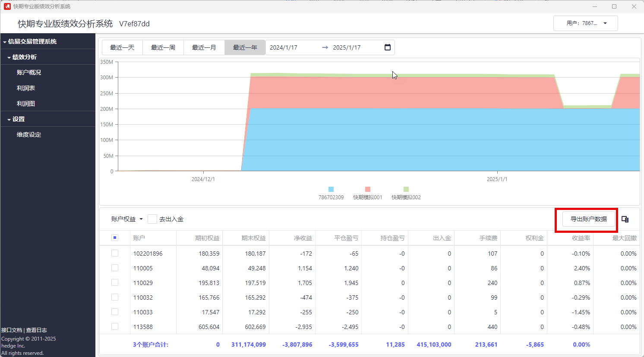Click the 2.40% 收益率 value
The height and width of the screenshot is (357, 644).
[x=582, y=268]
